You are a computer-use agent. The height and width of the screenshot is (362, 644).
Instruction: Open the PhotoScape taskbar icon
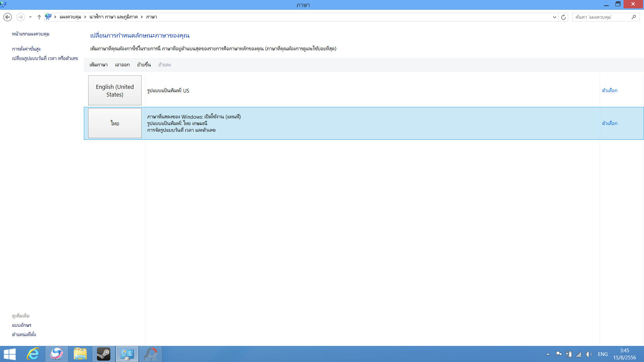(151, 354)
